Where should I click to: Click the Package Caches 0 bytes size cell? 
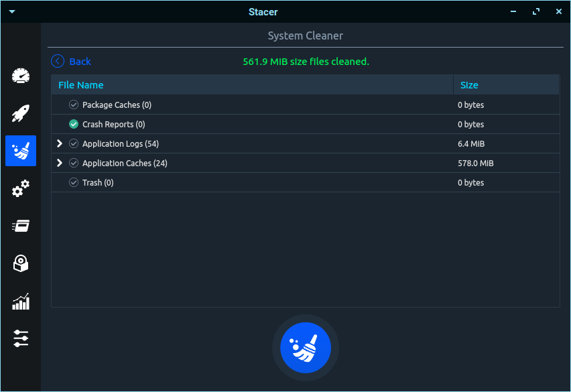(471, 105)
